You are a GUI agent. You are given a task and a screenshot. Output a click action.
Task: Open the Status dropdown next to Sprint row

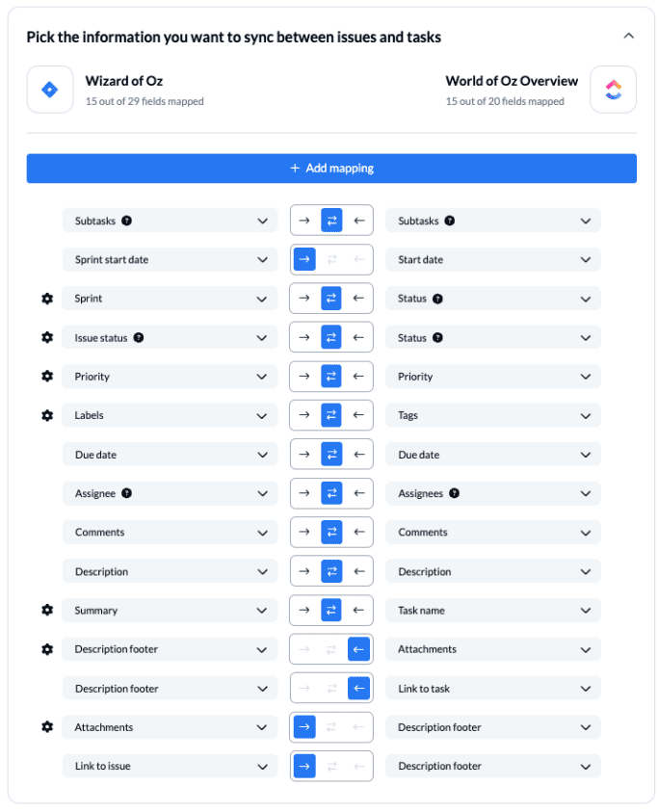point(492,299)
